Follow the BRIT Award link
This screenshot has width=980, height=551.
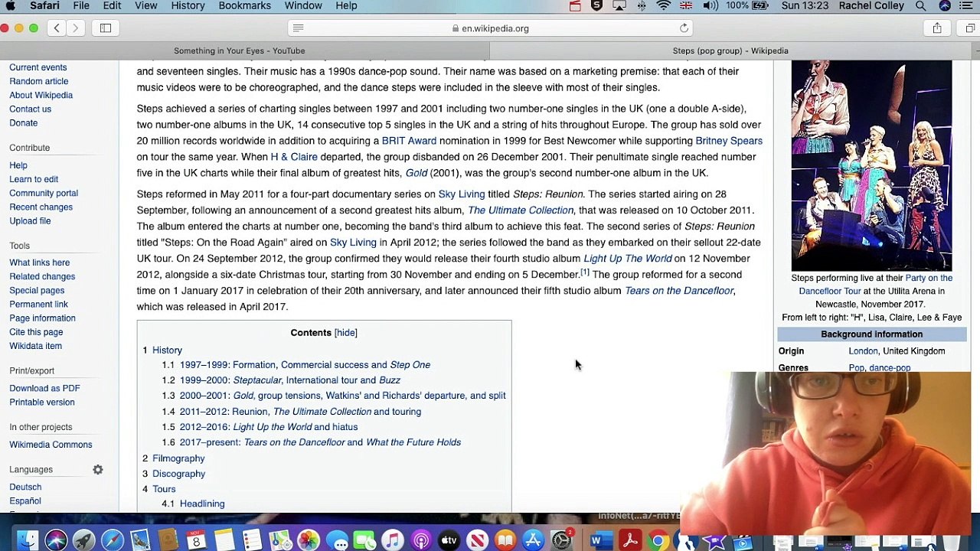(x=409, y=141)
